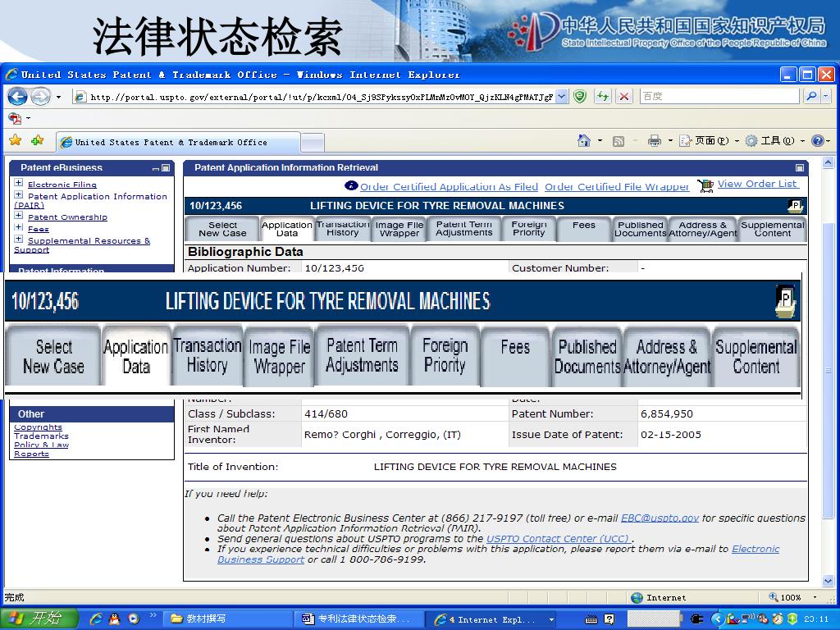Open the USPTO Contact Center (UCC) link

point(559,539)
